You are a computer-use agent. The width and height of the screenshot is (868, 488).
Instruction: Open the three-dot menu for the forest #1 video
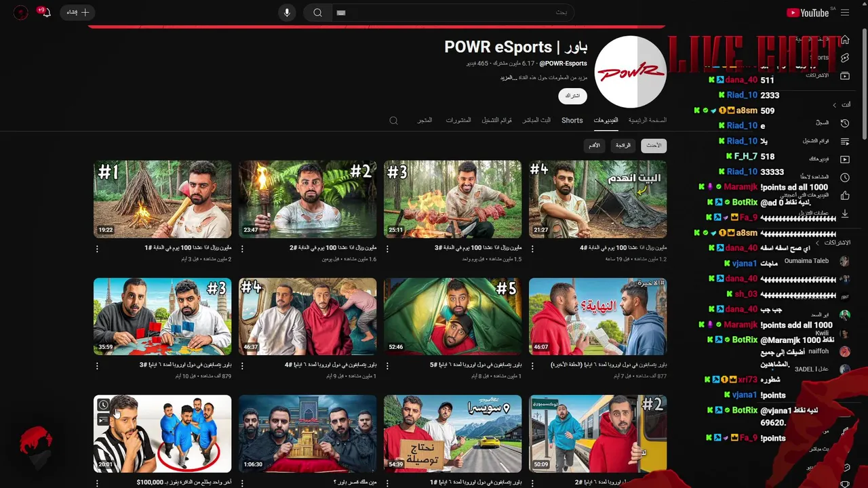point(97,249)
